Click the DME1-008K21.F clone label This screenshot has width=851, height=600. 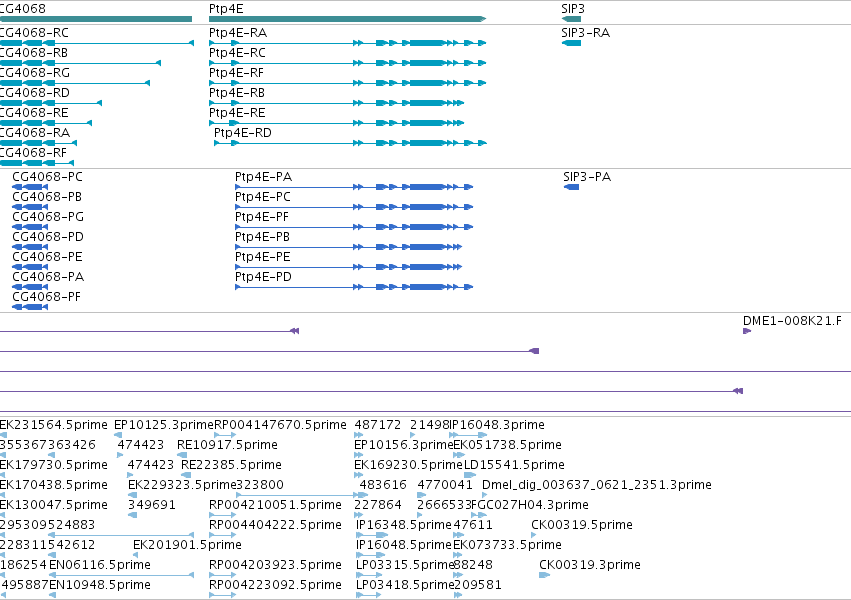coord(792,321)
